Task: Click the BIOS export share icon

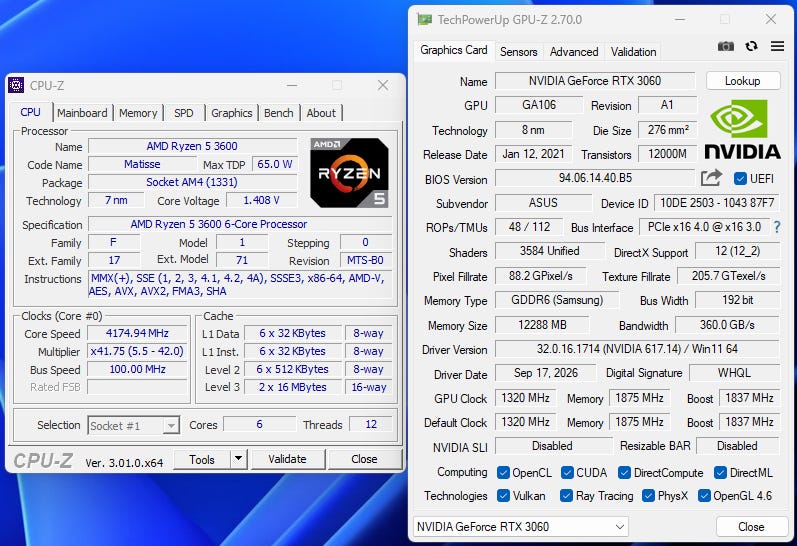Action: (x=711, y=178)
